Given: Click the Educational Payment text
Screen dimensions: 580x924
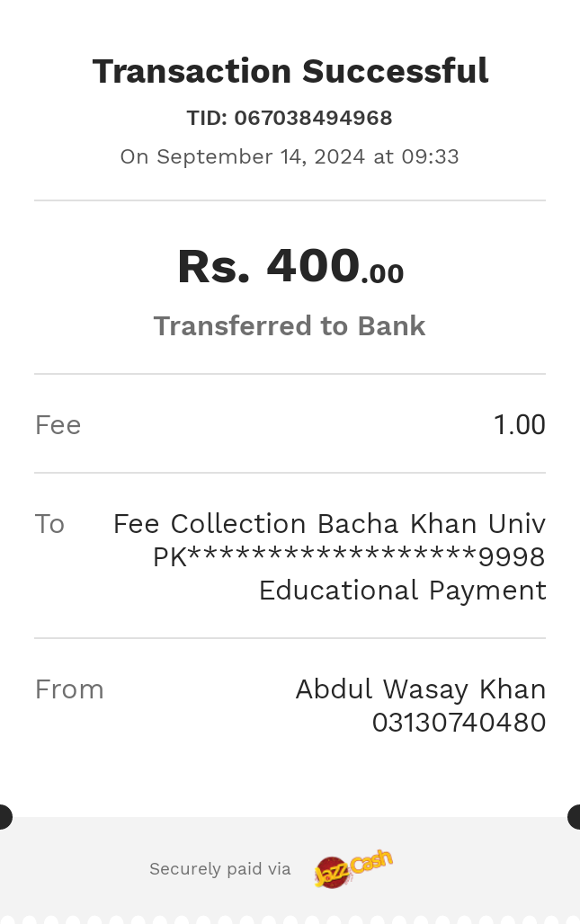Looking at the screenshot, I should point(403,591).
